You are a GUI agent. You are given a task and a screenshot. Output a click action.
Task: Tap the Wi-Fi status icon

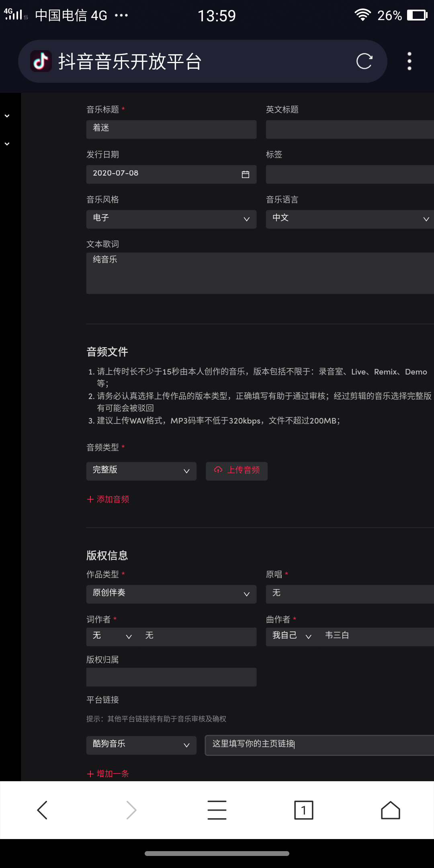point(362,15)
